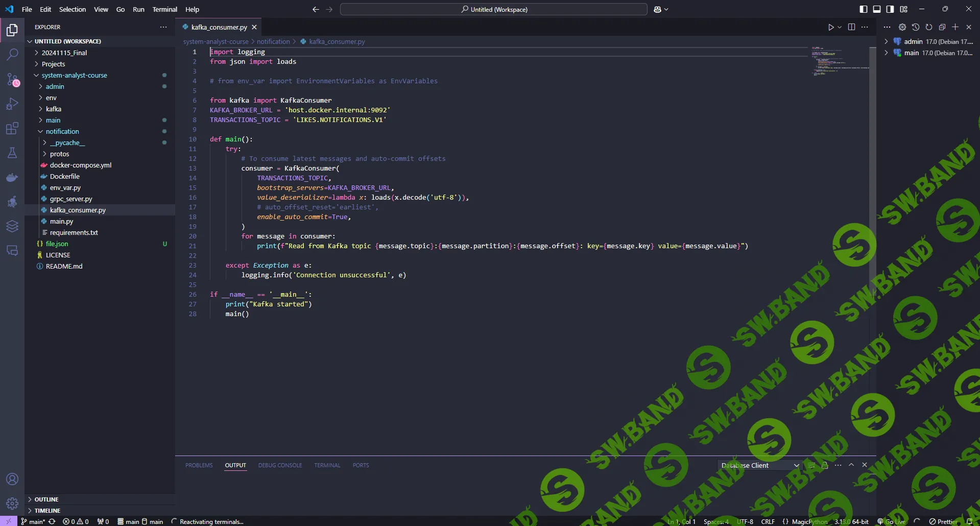
Task: Open the Terminal menu
Action: coord(165,9)
